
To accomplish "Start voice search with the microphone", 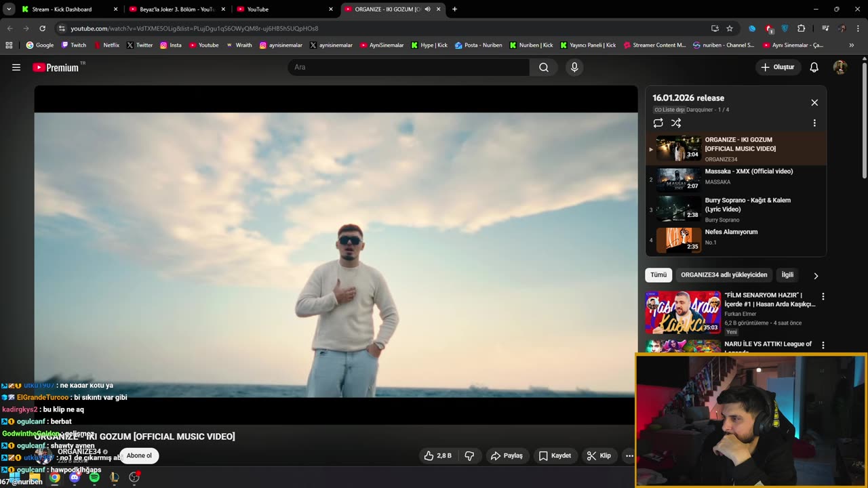I will [574, 67].
